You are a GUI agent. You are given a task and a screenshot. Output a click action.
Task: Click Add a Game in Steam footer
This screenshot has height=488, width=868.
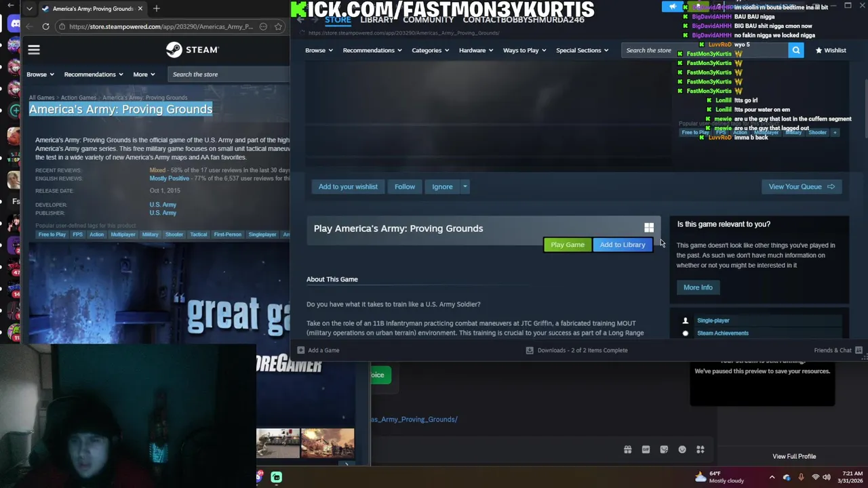tap(317, 350)
